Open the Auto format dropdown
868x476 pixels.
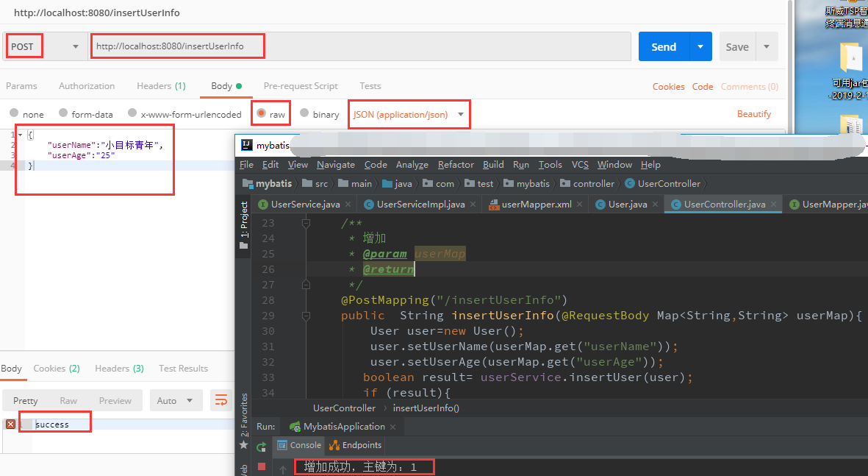coord(175,401)
